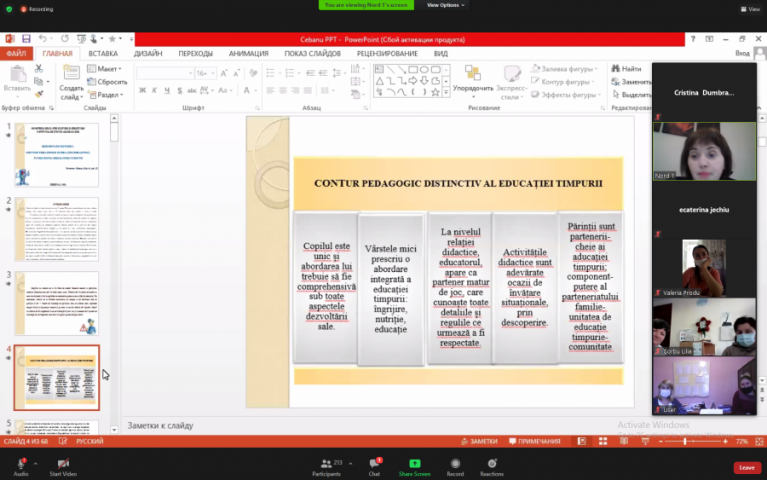Click the zoom slider in status bar

685,441
